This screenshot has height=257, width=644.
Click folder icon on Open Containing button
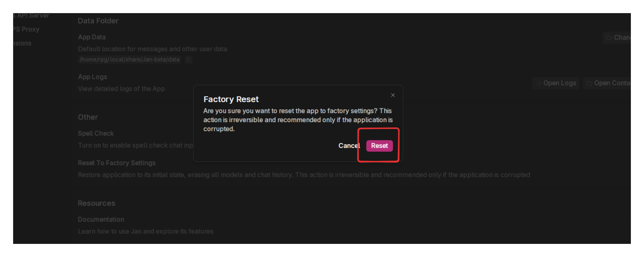pyautogui.click(x=589, y=83)
